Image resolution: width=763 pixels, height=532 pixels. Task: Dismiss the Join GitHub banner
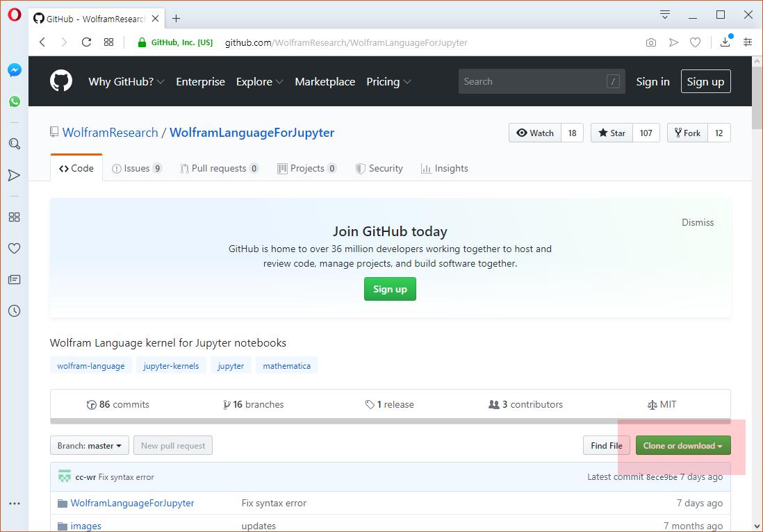[x=697, y=222]
